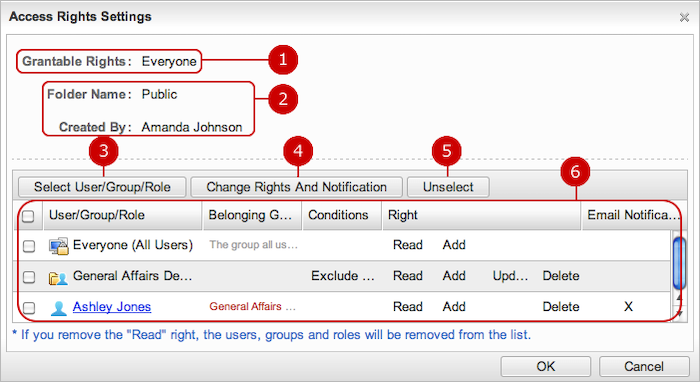Click the Cancel button
The image size is (700, 382).
[644, 366]
